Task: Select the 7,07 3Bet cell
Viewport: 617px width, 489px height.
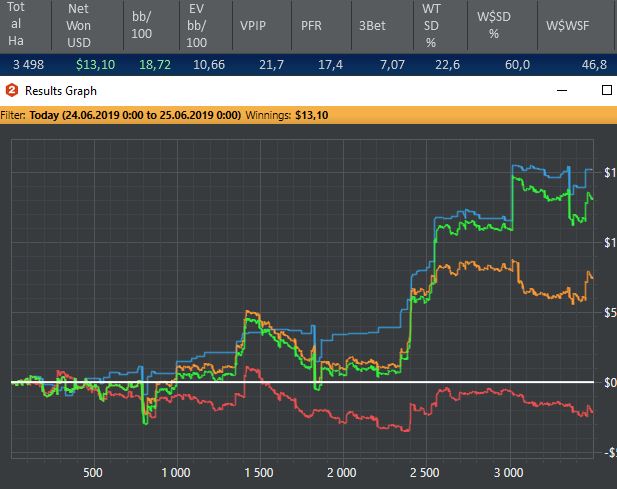Action: click(392, 65)
